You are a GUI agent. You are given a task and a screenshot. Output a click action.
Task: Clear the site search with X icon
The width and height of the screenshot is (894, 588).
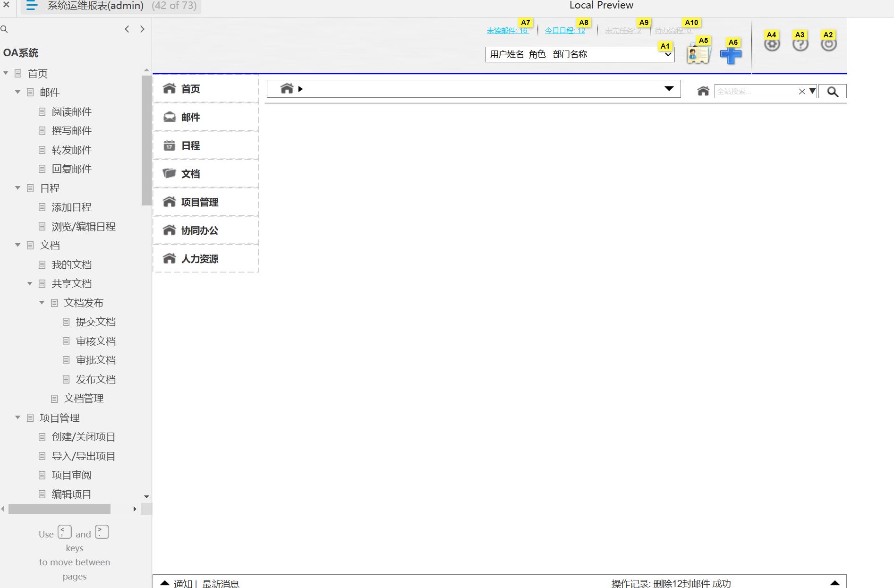pyautogui.click(x=801, y=92)
